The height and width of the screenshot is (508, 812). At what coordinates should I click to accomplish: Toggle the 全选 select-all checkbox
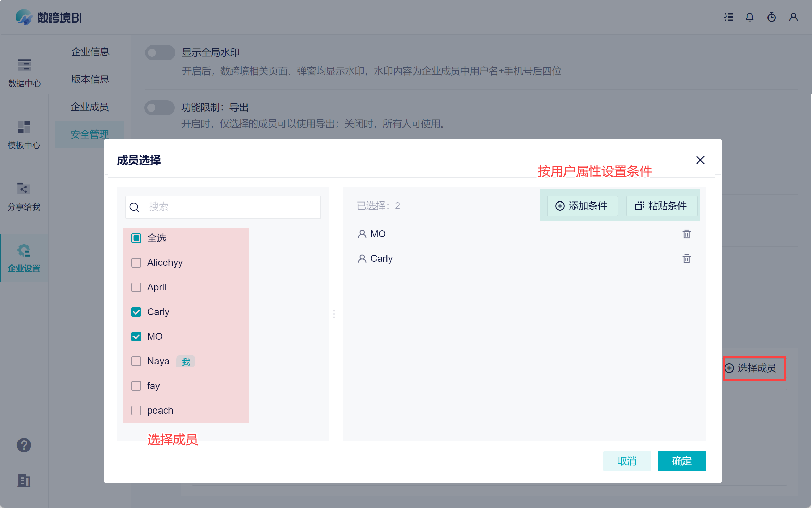pyautogui.click(x=136, y=238)
